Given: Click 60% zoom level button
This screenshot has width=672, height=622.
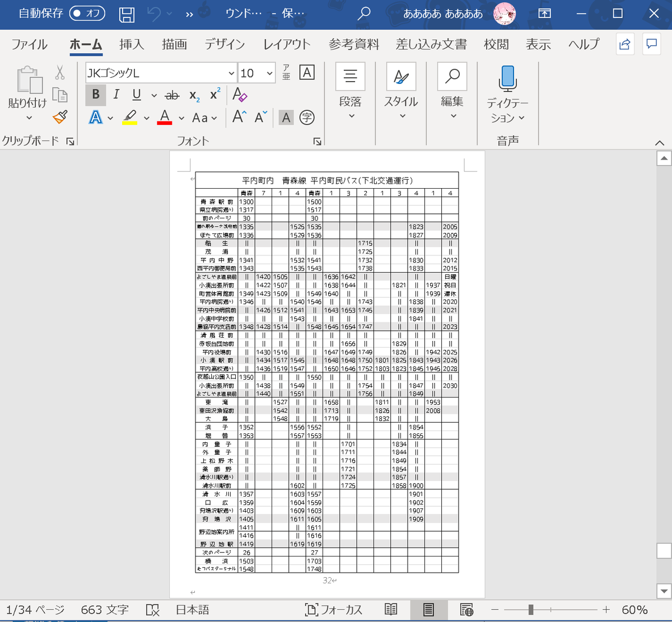Looking at the screenshot, I should pyautogui.click(x=634, y=610).
